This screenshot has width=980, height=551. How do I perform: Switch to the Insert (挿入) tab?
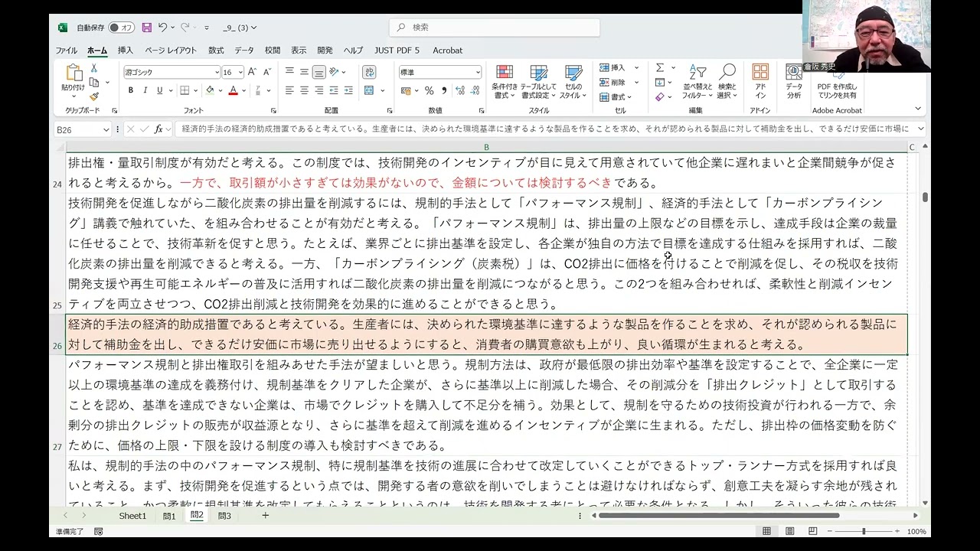(125, 51)
